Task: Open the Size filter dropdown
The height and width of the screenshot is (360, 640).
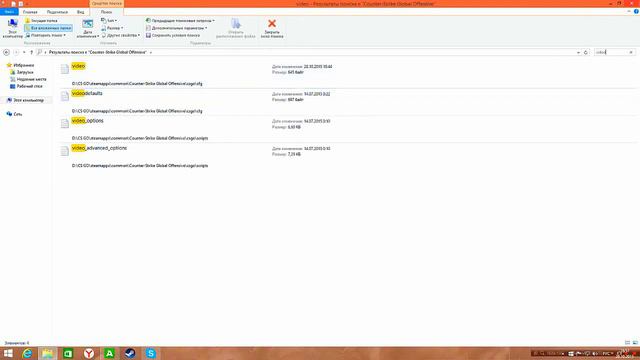Action: pos(112,28)
